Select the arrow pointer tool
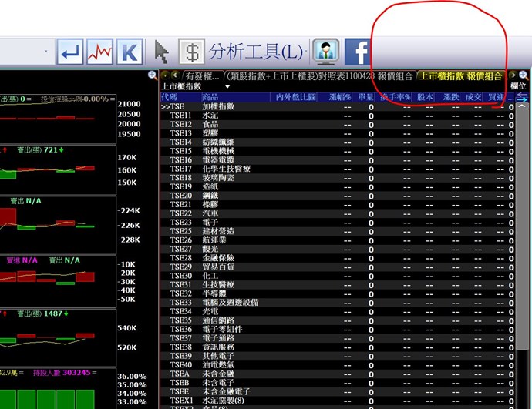 [161, 52]
